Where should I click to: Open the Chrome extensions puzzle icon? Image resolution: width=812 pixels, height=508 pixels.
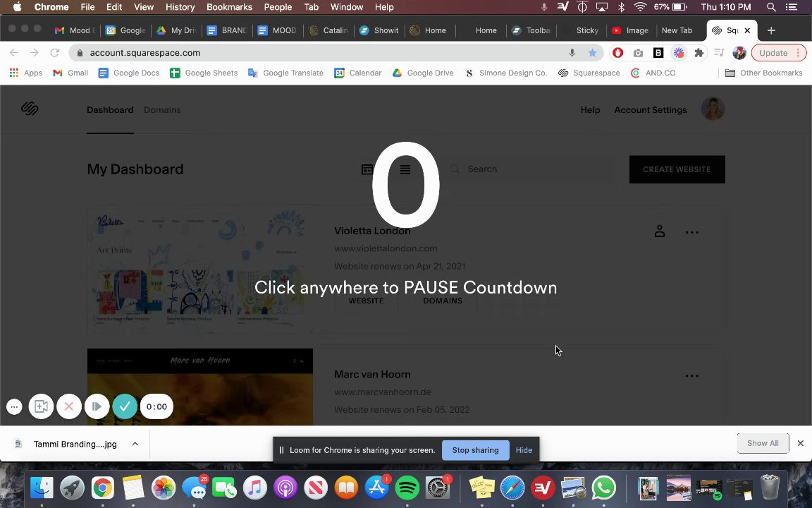click(699, 53)
